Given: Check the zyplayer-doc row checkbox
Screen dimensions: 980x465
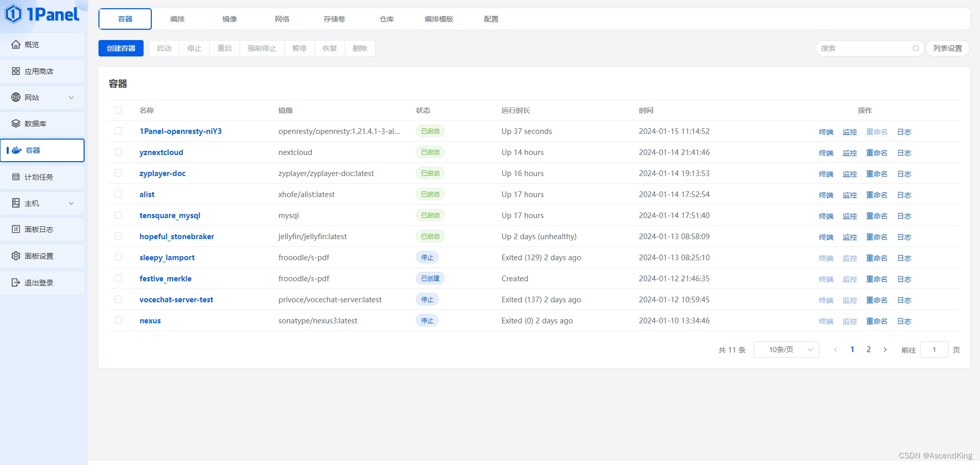Looking at the screenshot, I should point(118,173).
